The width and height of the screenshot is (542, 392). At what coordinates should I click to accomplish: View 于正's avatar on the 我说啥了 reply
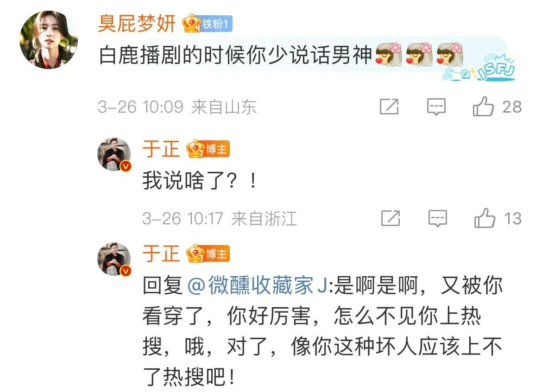(x=114, y=154)
